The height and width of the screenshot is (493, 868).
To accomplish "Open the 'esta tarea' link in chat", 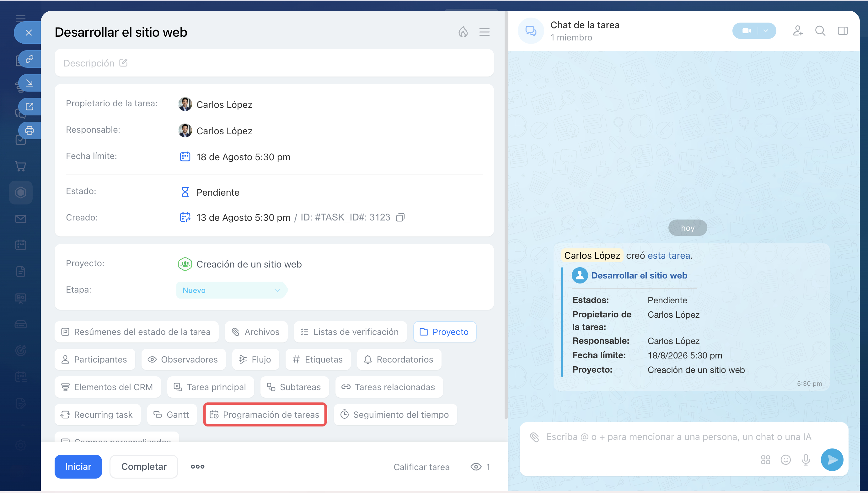I will (669, 255).
